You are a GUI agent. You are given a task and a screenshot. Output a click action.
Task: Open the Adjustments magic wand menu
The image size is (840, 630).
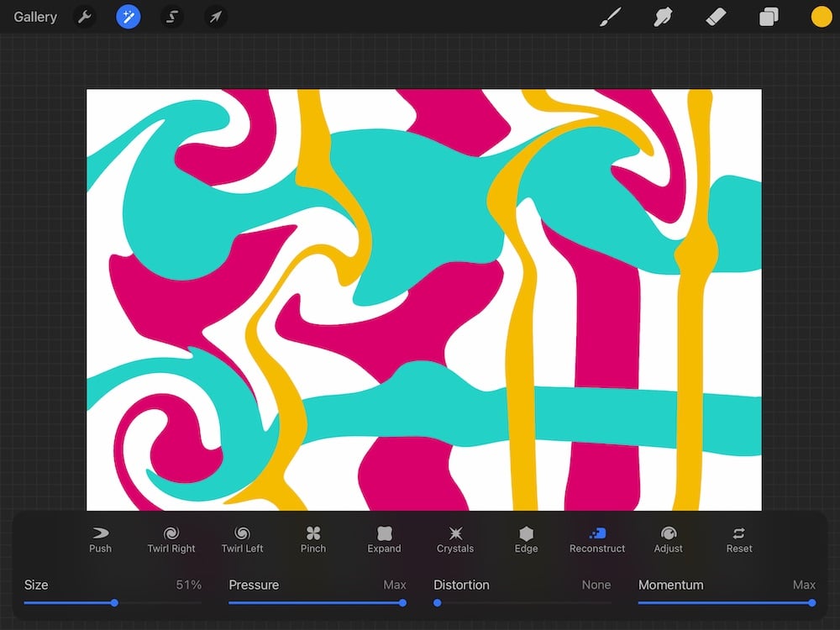pyautogui.click(x=129, y=17)
